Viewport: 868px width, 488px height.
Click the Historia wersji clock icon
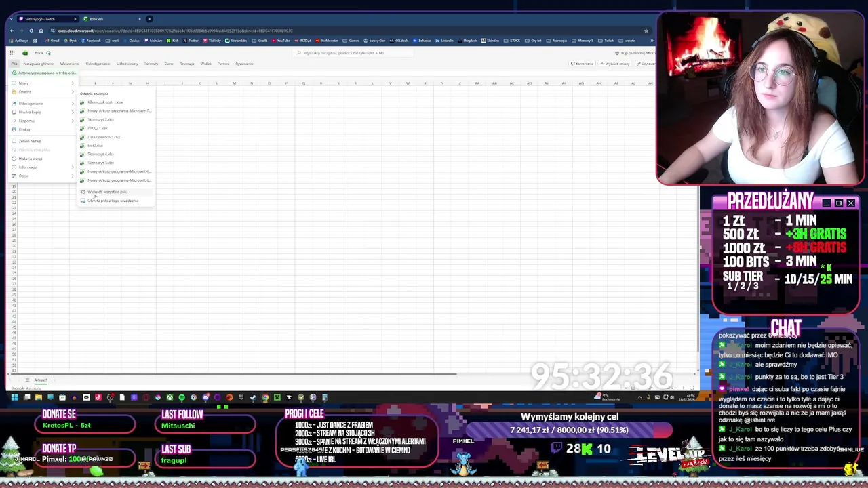click(14, 159)
